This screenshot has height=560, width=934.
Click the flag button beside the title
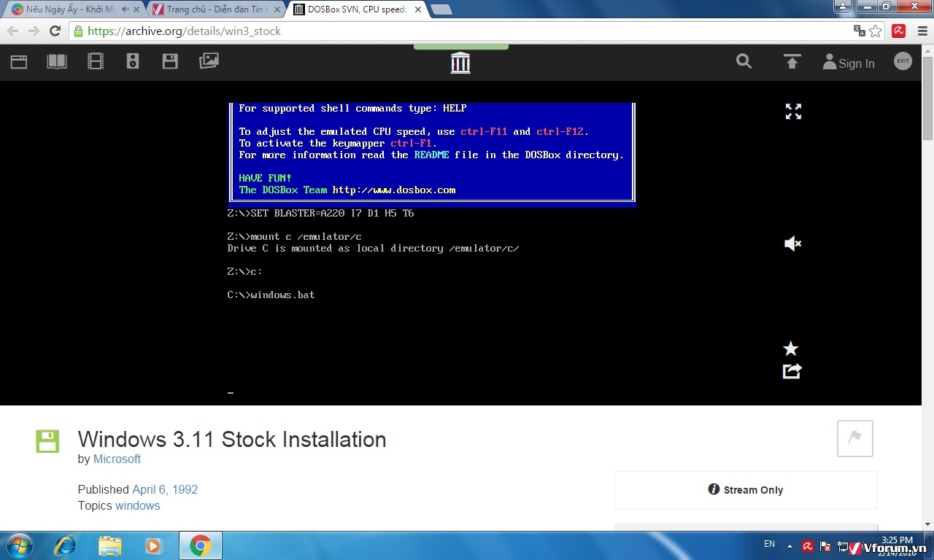[855, 438]
